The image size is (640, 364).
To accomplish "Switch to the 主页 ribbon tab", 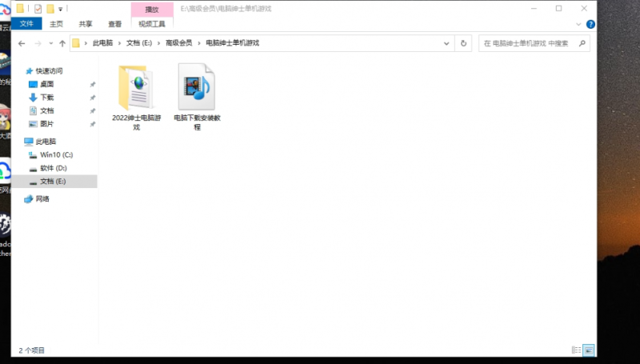I will pyautogui.click(x=56, y=24).
